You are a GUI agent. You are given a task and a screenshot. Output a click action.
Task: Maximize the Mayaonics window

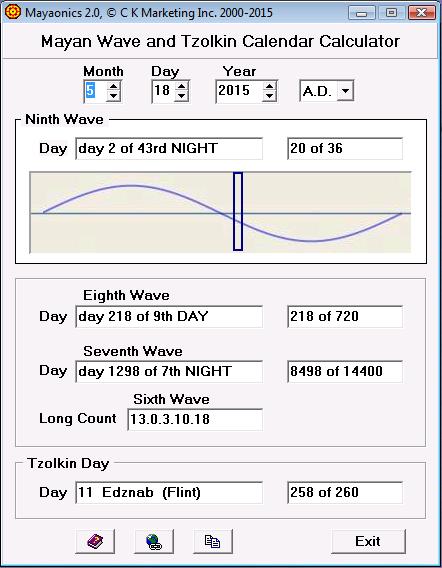coord(391,13)
